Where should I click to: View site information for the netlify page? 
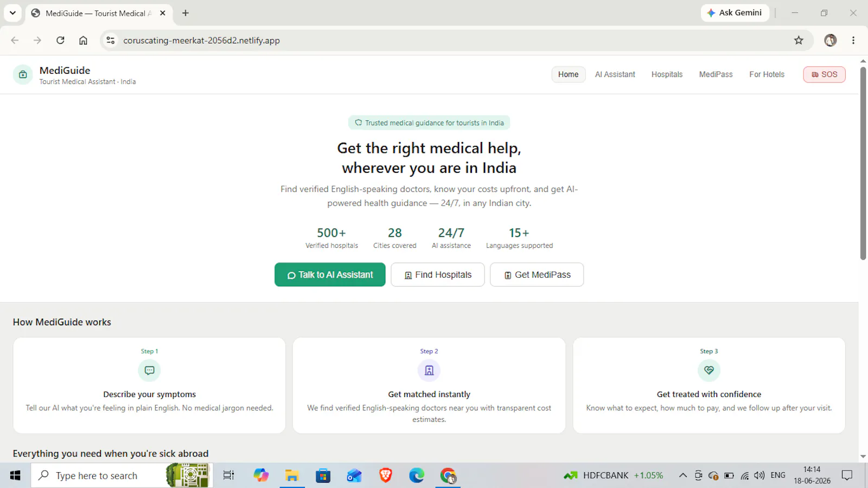111,40
